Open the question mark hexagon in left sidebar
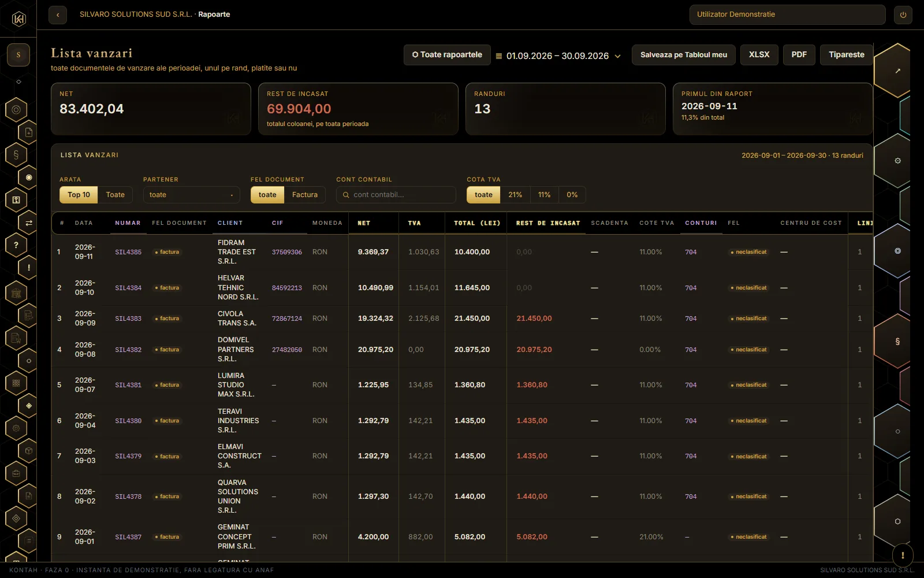The image size is (924, 578). 16,245
